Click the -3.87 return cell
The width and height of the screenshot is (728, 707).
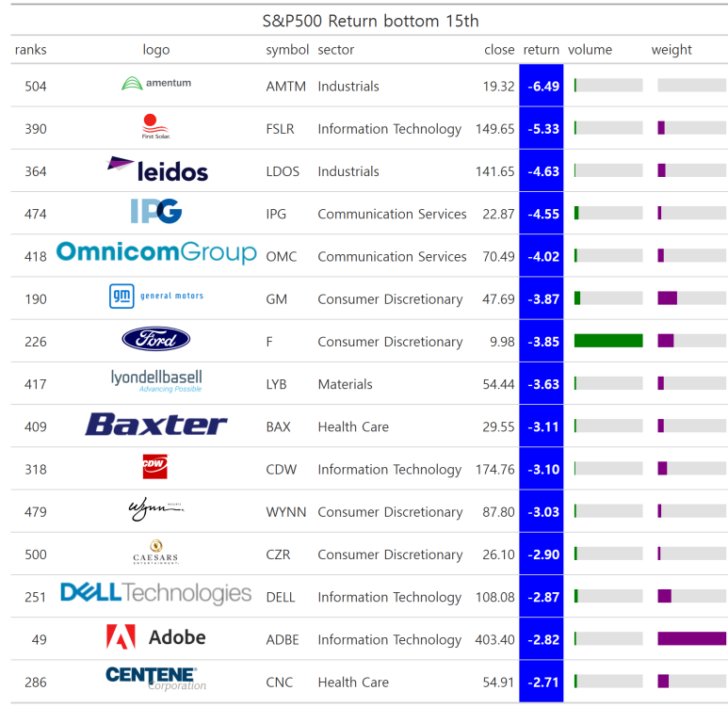[x=542, y=298]
